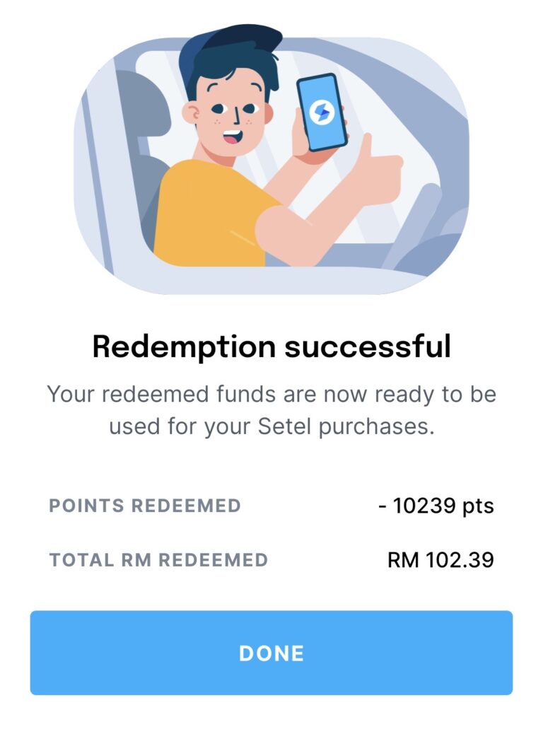543x756 pixels.
Task: Click the TOTAL RM REDEEMED label
Action: (x=158, y=560)
